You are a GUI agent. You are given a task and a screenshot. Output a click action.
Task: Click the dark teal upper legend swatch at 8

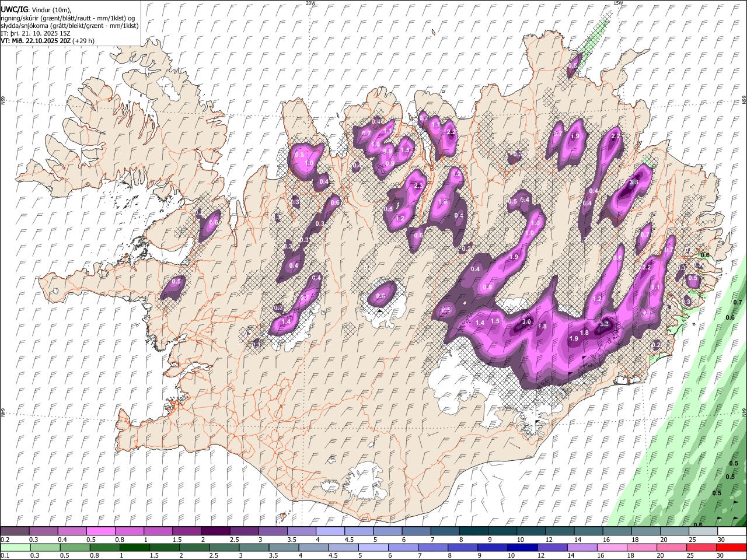pyautogui.click(x=473, y=531)
